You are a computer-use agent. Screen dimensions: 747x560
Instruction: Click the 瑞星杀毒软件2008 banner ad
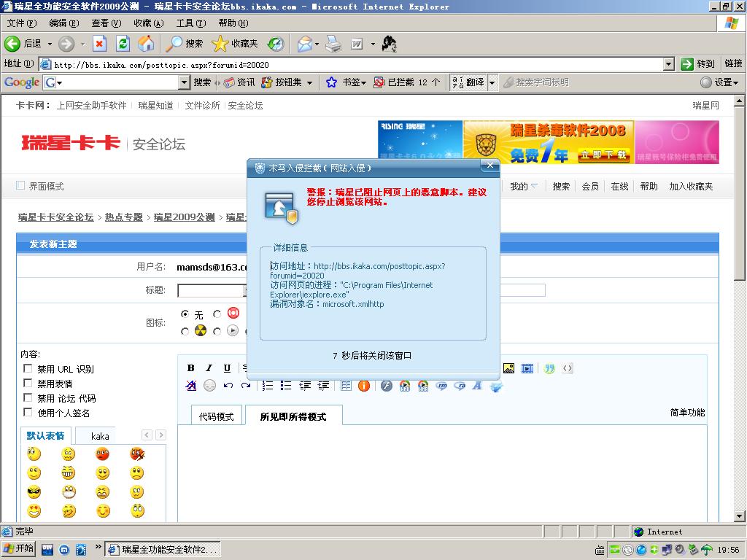(549, 141)
